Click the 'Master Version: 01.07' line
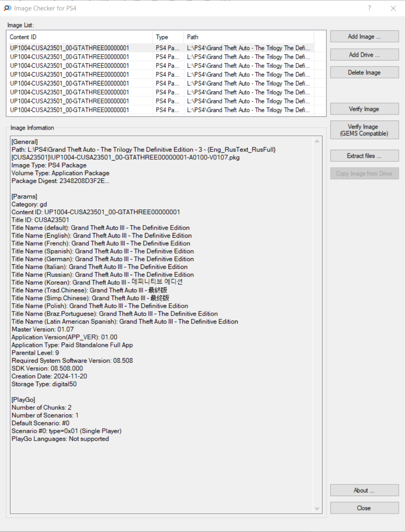The height and width of the screenshot is (532, 405). pyautogui.click(x=42, y=329)
